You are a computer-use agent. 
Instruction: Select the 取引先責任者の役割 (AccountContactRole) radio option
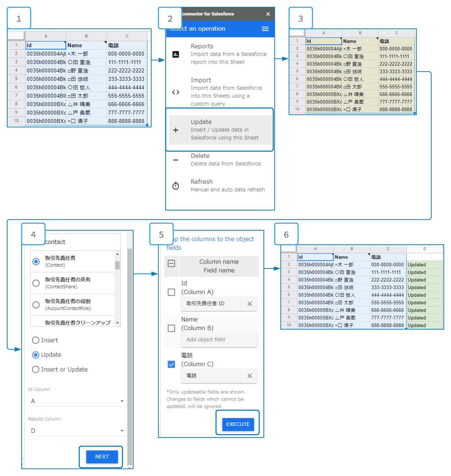[x=36, y=305]
